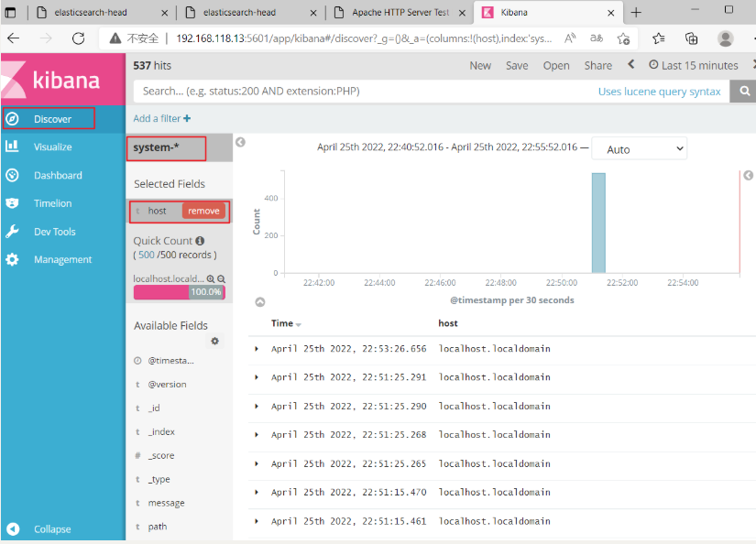Add @timestamp field from Available Fields
Viewport: 756px width, 544px height.
point(170,361)
